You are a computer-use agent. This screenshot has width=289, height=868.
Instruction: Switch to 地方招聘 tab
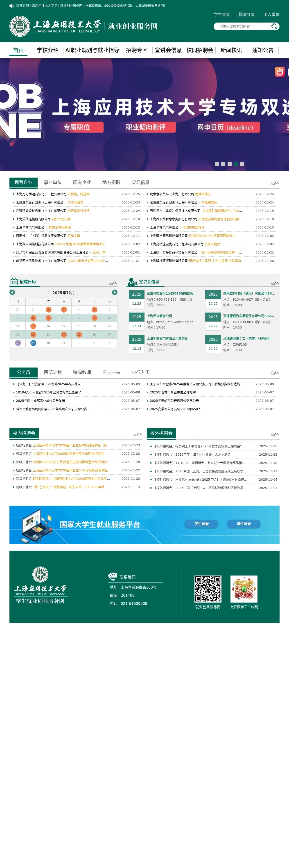111,182
